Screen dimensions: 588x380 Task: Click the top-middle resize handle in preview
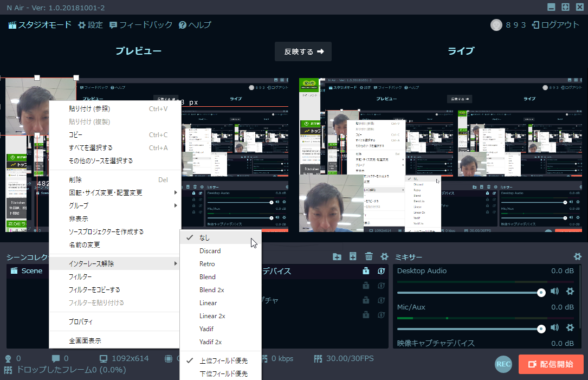tap(37, 78)
